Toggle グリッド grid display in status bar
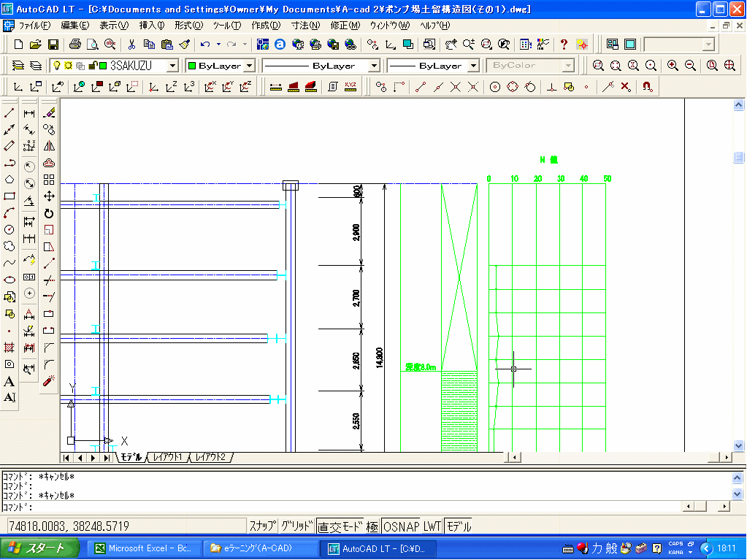This screenshot has height=560, width=747. pos(296,526)
